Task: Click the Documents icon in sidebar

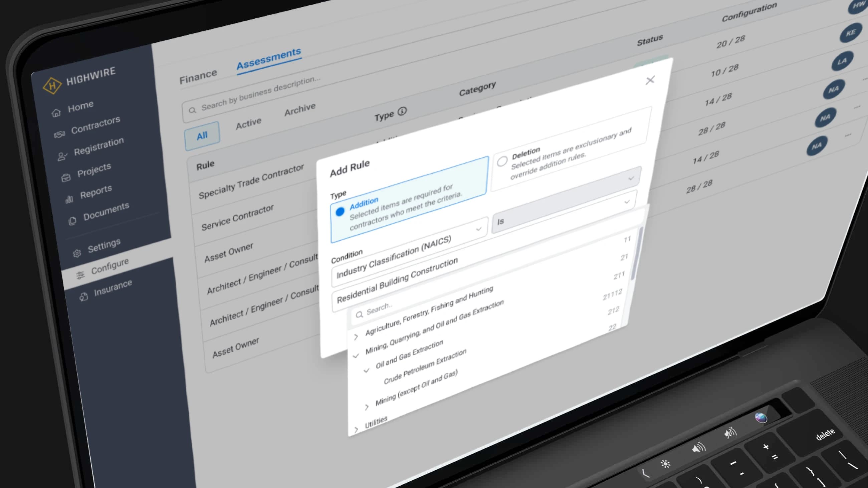Action: pyautogui.click(x=72, y=221)
